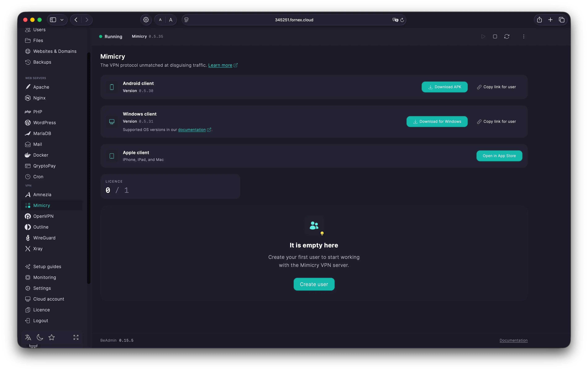The width and height of the screenshot is (588, 371).
Task: Click the fullscreen expand icon
Action: click(76, 337)
